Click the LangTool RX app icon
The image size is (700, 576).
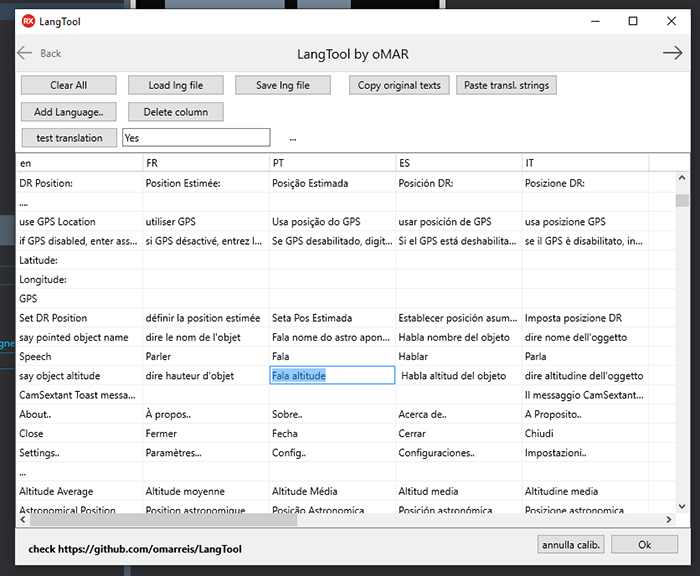click(28, 21)
